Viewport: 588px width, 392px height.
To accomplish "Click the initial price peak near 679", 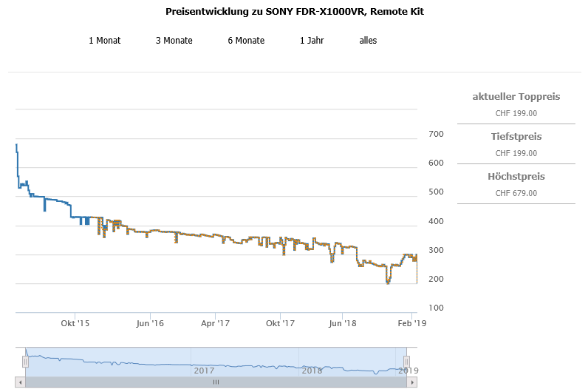I will (x=16, y=145).
